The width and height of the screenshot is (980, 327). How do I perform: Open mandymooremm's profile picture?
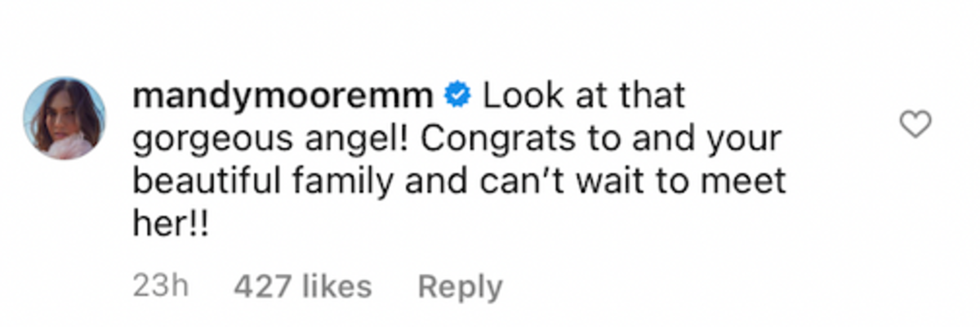tap(65, 119)
